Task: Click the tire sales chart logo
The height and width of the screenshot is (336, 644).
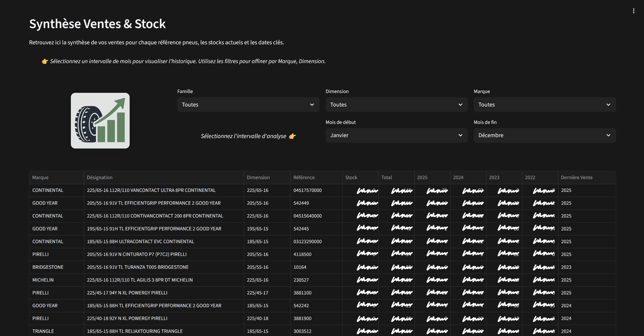Action: (100, 121)
